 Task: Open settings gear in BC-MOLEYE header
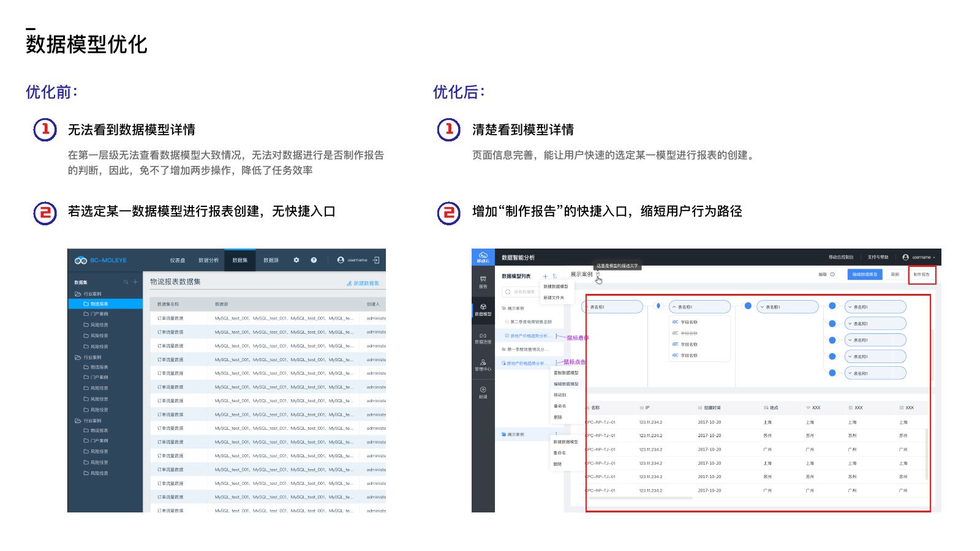(296, 260)
